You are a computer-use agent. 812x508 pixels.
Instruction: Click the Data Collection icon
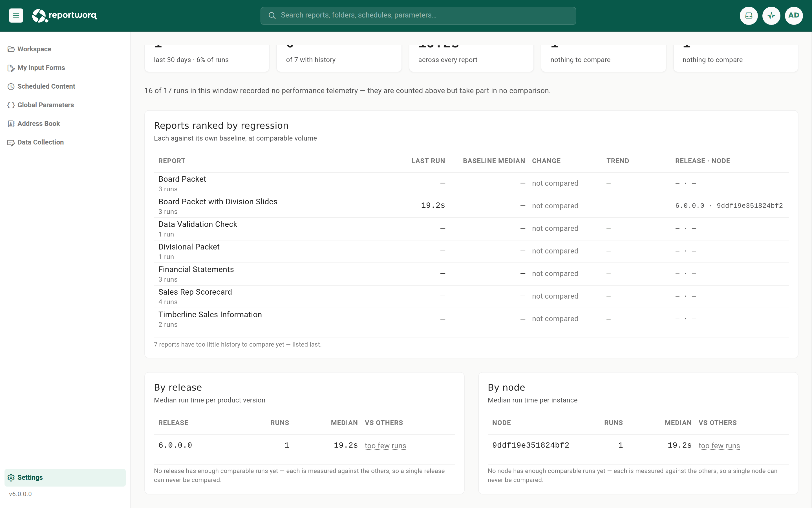point(11,143)
